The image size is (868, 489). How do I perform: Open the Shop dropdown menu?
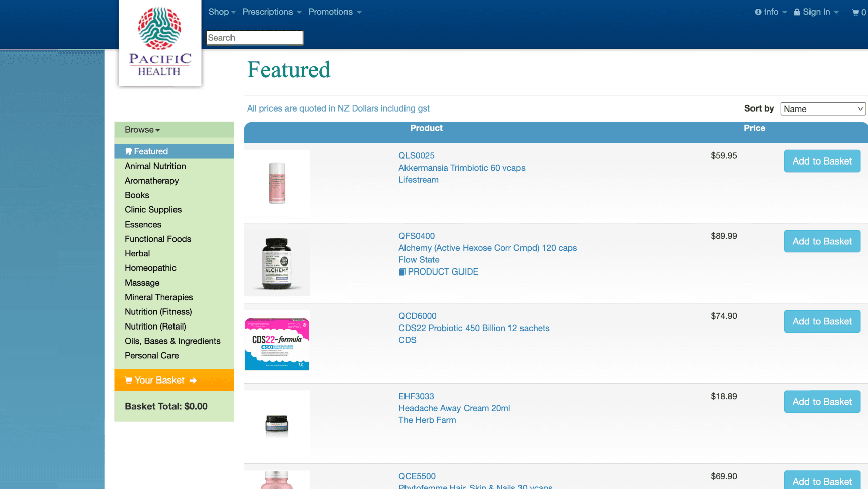[x=222, y=12]
